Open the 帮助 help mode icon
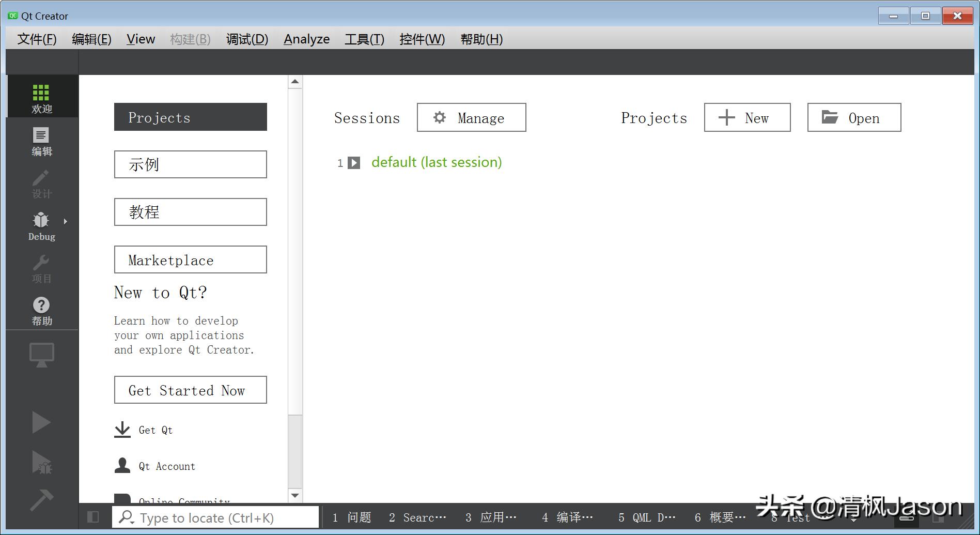Viewport: 980px width, 535px height. (x=41, y=310)
